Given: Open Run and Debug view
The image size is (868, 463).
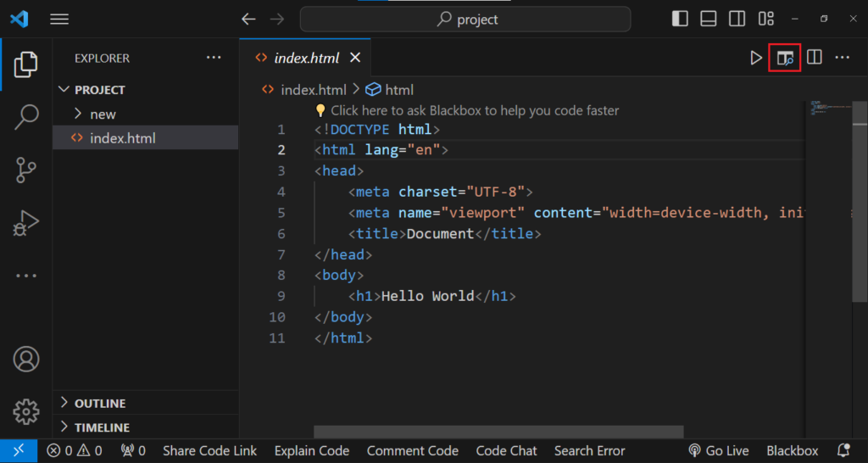Looking at the screenshot, I should [26, 223].
